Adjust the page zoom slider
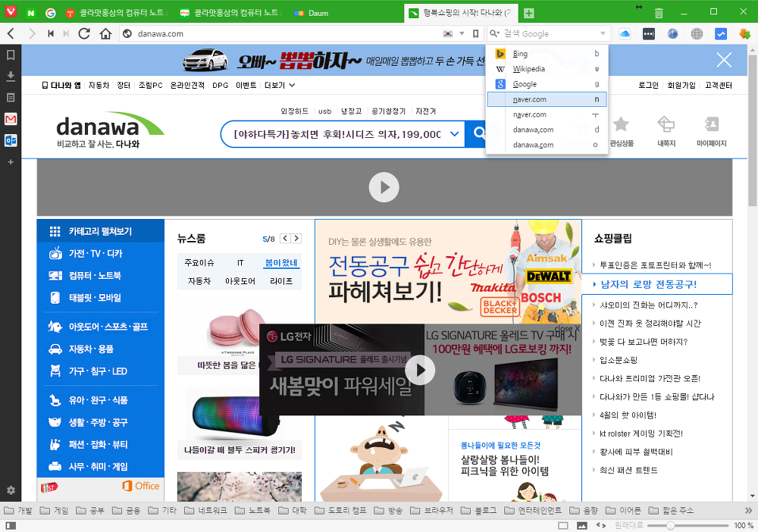Viewport: 758px width, 532px height. [672, 525]
